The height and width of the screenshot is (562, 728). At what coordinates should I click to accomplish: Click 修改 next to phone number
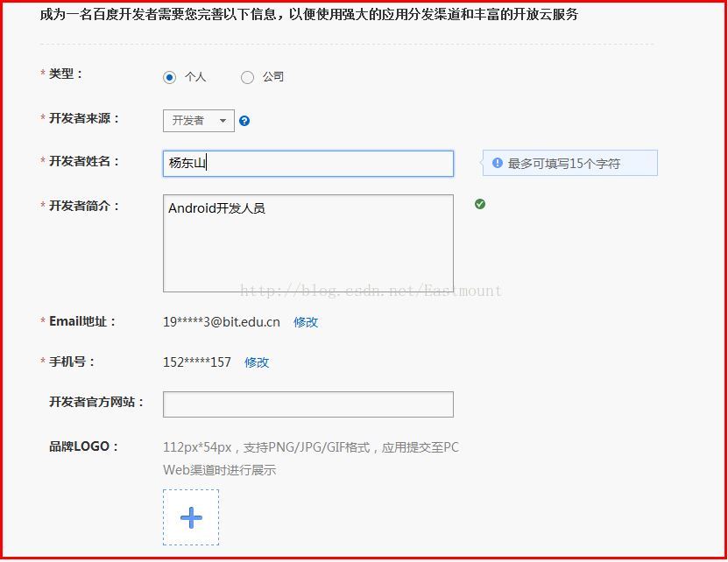257,362
